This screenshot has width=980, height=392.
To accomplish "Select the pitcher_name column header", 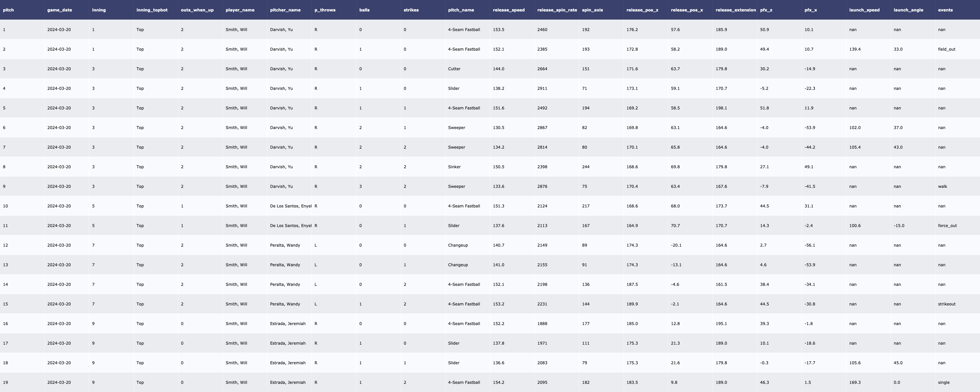I will coord(285,10).
